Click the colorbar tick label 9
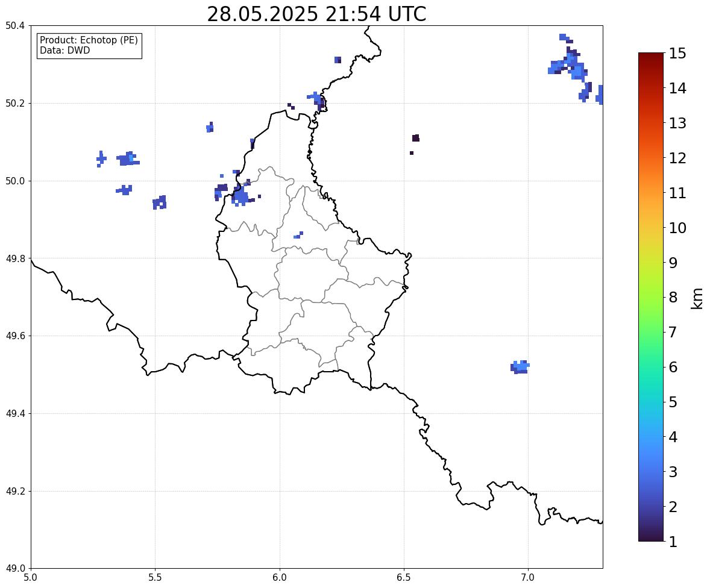This screenshot has width=710, height=588. pyautogui.click(x=673, y=263)
